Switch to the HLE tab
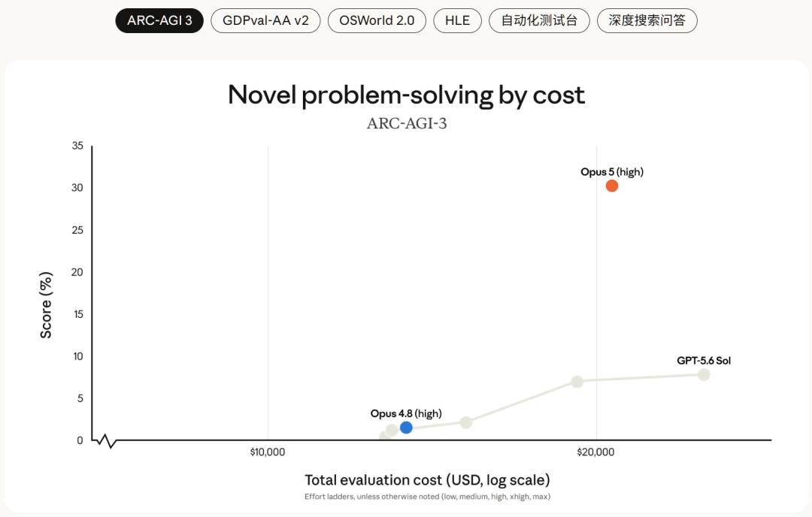 457,21
